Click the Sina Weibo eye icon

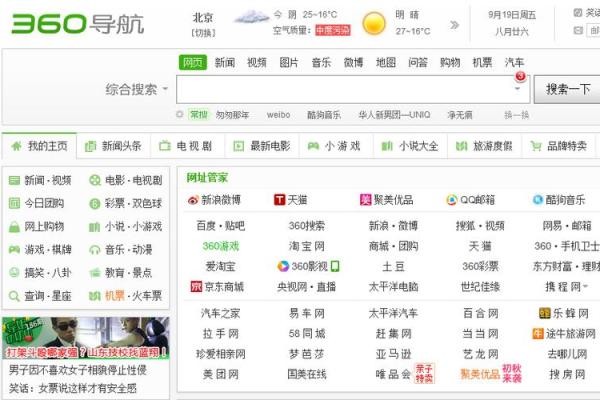click(x=193, y=200)
